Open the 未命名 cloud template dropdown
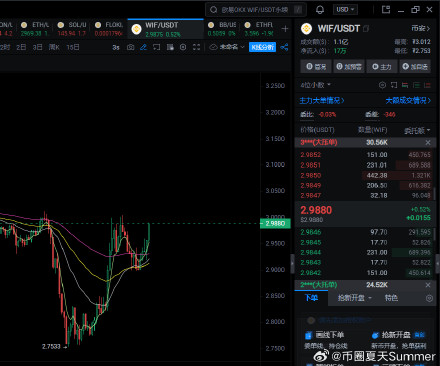440x366 pixels. pyautogui.click(x=227, y=47)
